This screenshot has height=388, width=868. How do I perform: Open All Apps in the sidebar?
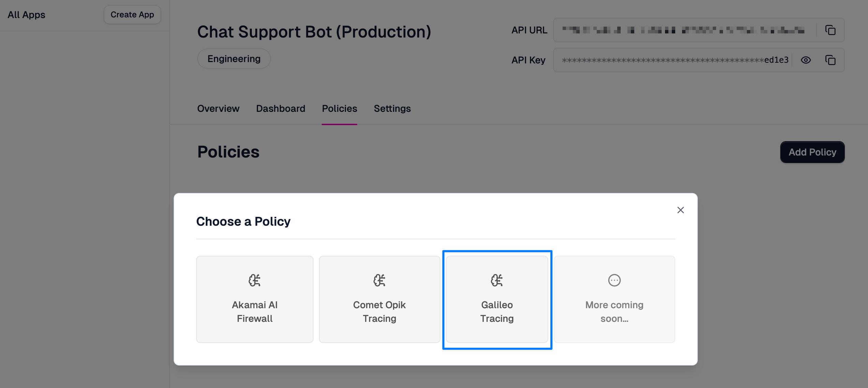pyautogui.click(x=26, y=15)
